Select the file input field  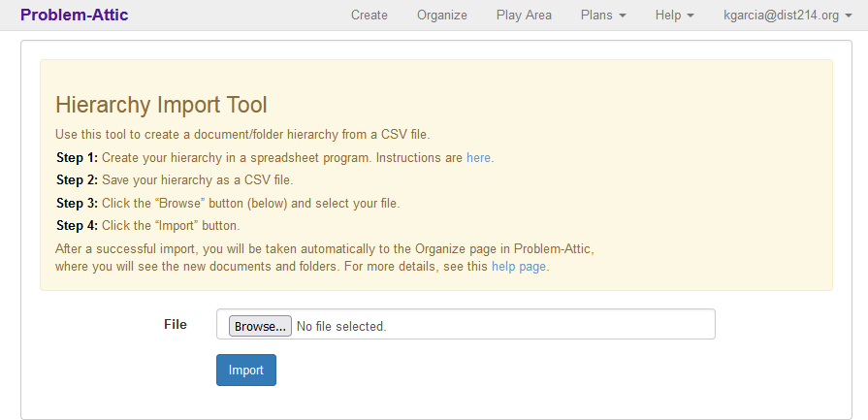pyautogui.click(x=466, y=324)
